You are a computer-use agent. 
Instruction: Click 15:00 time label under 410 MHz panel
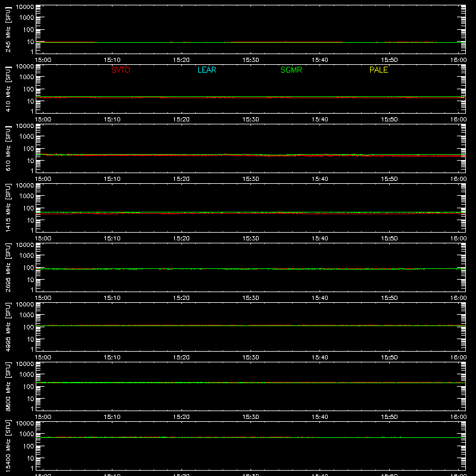43,120
